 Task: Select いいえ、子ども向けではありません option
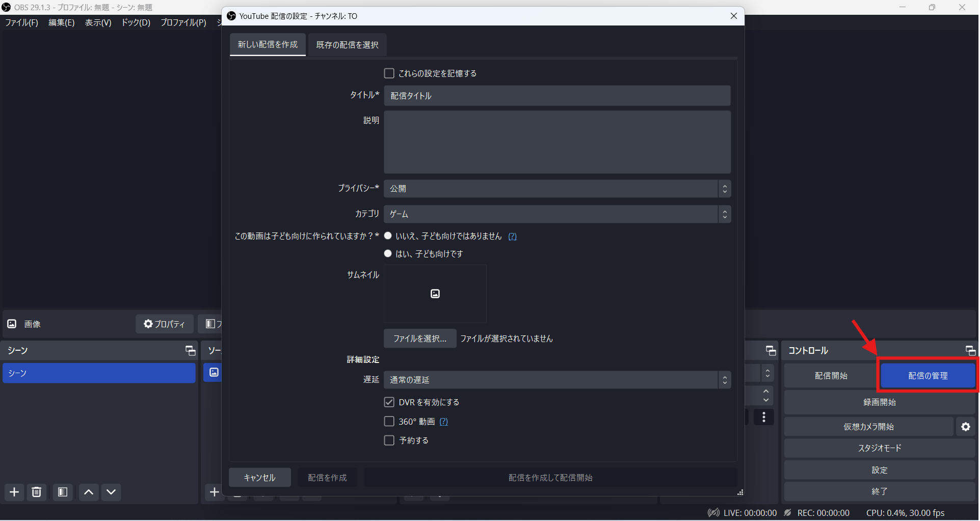[x=388, y=236]
